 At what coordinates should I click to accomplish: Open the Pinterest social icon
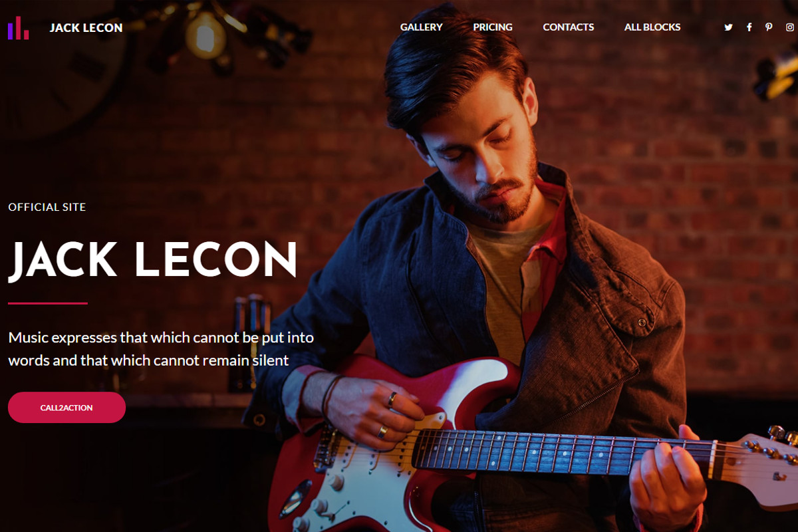tap(769, 27)
